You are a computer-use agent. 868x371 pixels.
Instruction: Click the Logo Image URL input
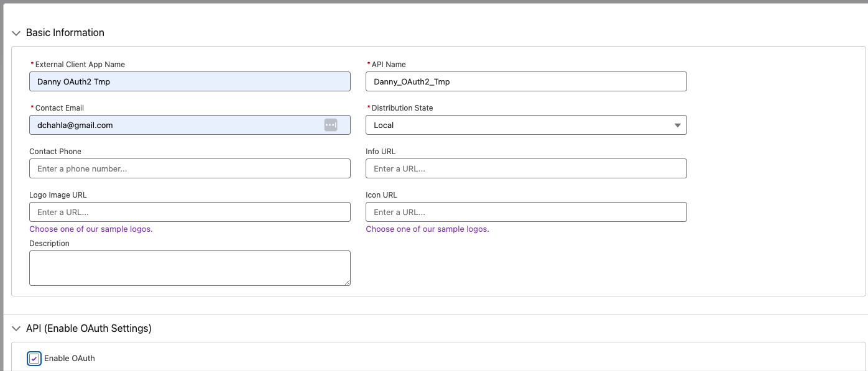point(190,212)
